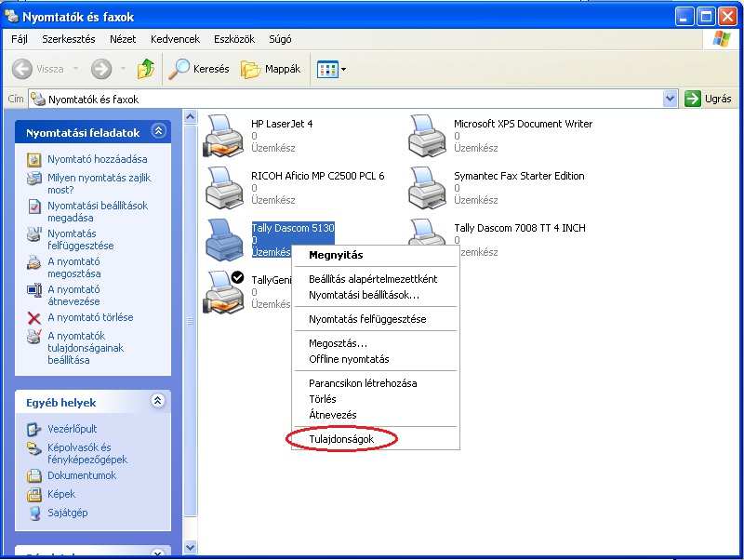The height and width of the screenshot is (560, 744).
Task: Click the Sajátgép link
Action: 67,513
